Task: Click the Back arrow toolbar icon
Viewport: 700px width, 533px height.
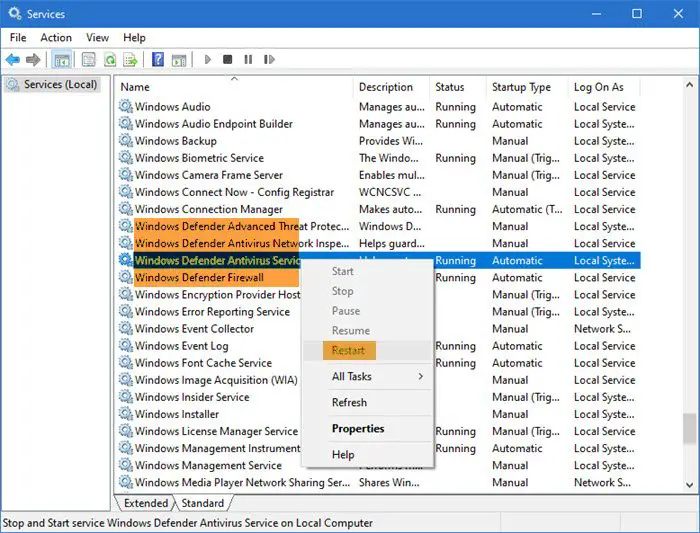Action: (12, 59)
